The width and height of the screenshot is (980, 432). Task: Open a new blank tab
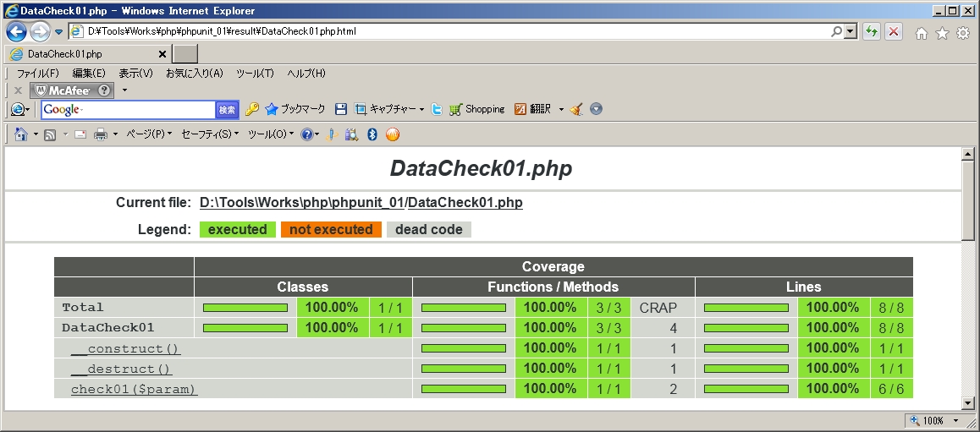tap(185, 54)
